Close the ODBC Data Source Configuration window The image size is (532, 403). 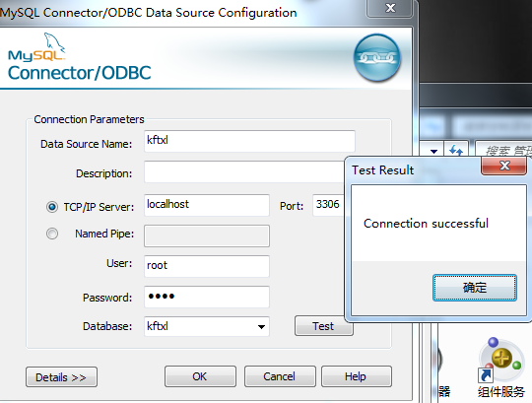(390, 8)
